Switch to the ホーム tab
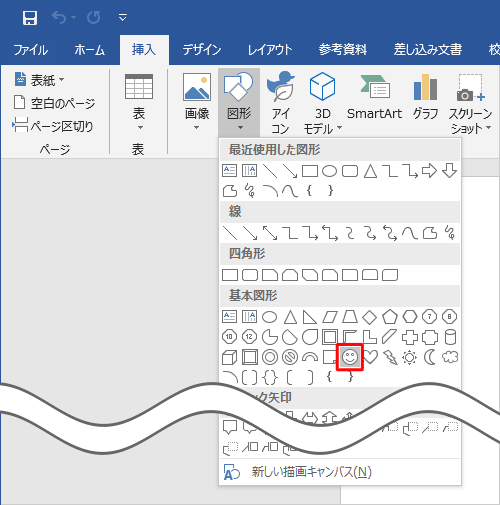Image resolution: width=500 pixels, height=505 pixels. (89, 50)
